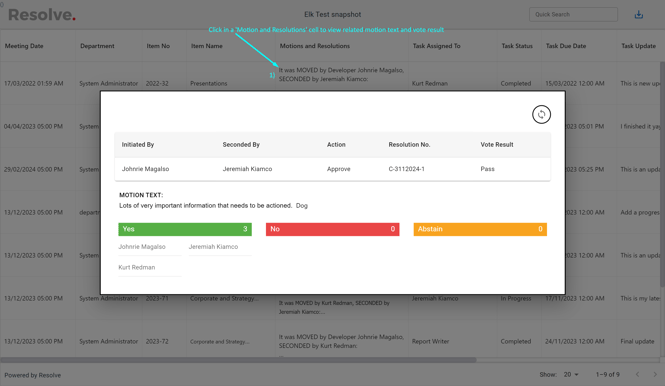Click Task Due Date column header
The width and height of the screenshot is (665, 386).
pos(566,46)
